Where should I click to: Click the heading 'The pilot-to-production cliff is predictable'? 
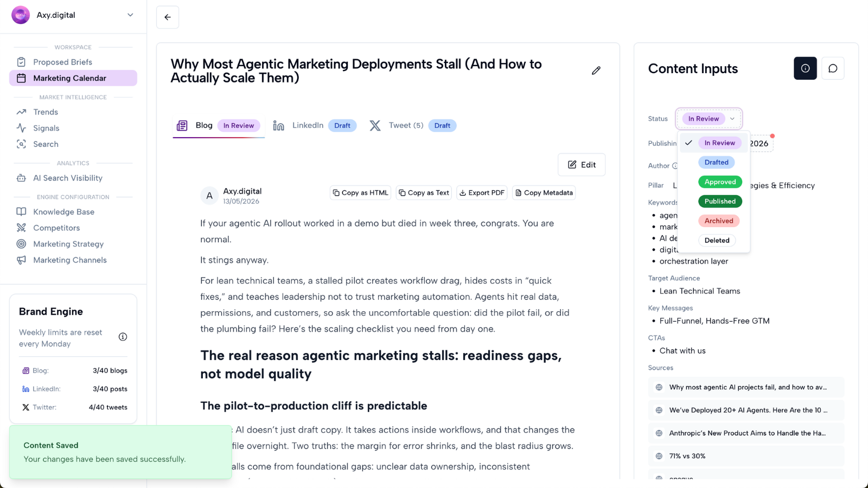(x=314, y=406)
